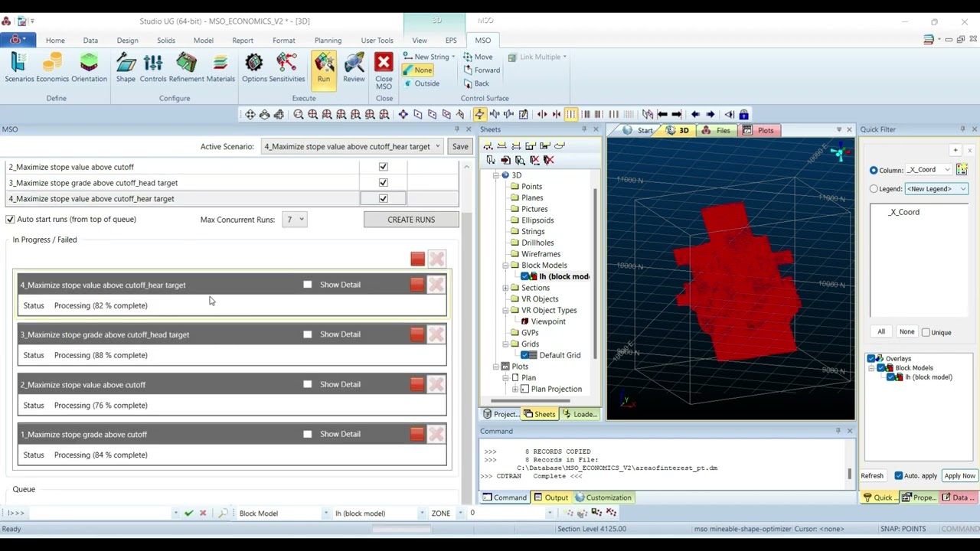Viewport: 980px width, 551px height.
Task: Click the Move control surface tool
Action: [478, 57]
